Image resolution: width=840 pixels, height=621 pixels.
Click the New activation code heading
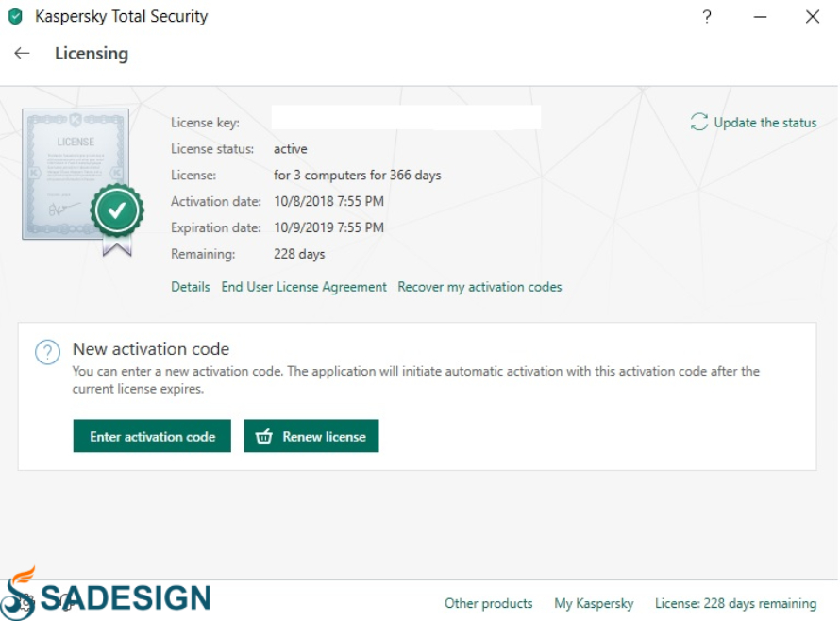[x=151, y=349]
